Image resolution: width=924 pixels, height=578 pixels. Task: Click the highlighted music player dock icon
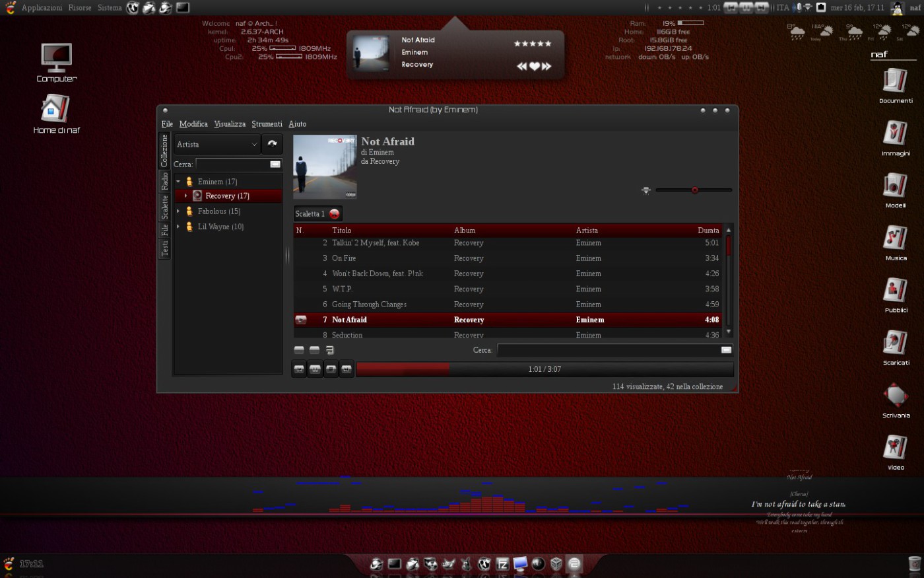click(574, 564)
